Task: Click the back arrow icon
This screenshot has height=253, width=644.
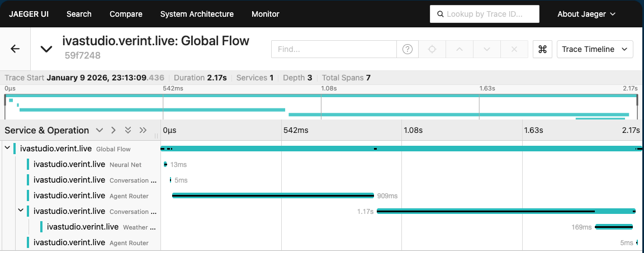Action: point(15,49)
